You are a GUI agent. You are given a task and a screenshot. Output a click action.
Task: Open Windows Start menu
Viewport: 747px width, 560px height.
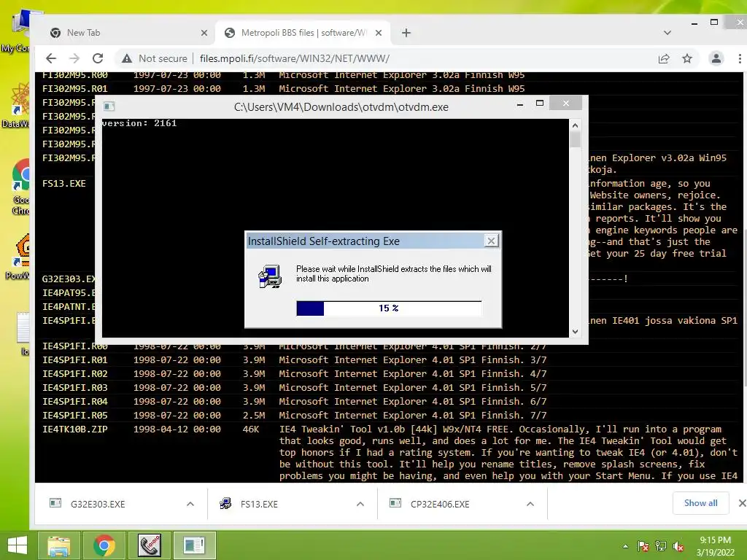coord(18,545)
